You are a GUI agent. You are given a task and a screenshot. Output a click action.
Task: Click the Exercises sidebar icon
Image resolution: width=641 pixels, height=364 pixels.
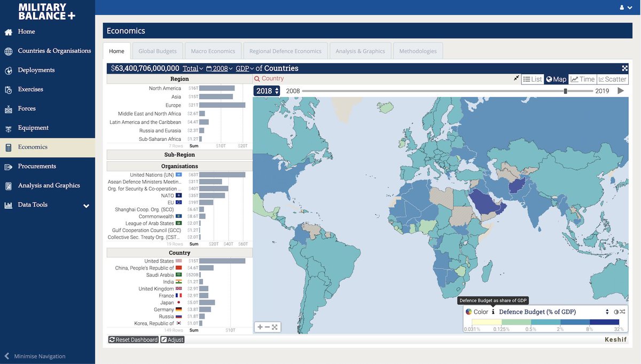pyautogui.click(x=8, y=90)
